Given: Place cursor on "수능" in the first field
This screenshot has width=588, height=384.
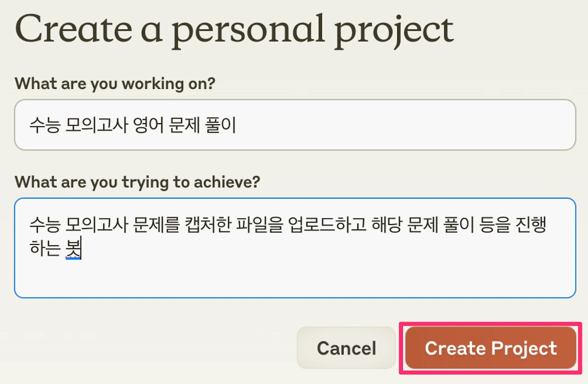Looking at the screenshot, I should pos(45,125).
